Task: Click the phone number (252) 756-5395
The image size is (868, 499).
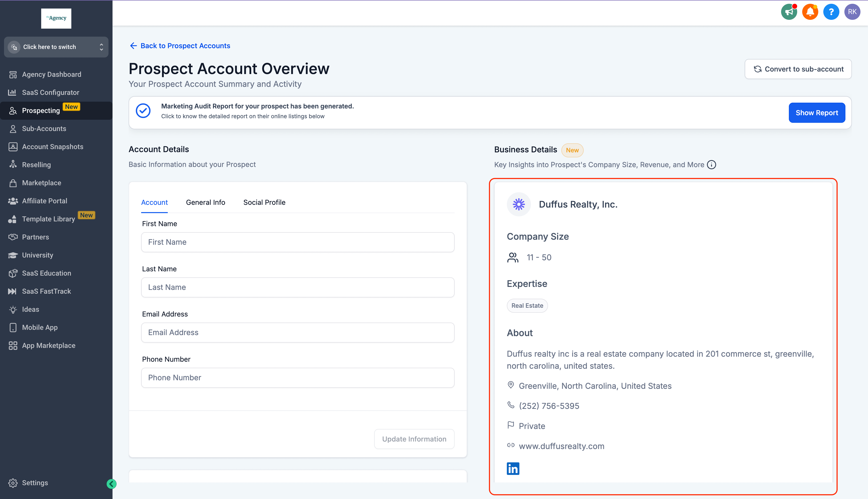Action: pyautogui.click(x=549, y=406)
